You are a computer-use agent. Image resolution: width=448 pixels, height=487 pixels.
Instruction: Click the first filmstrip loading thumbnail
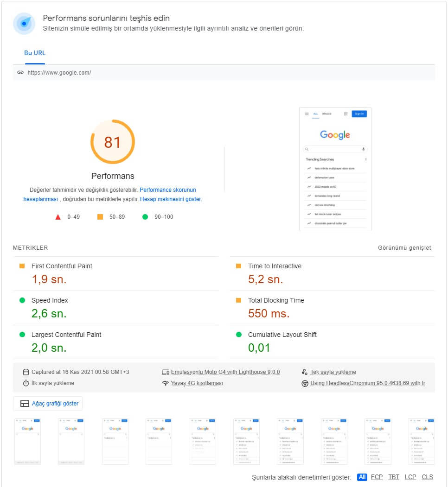click(27, 441)
